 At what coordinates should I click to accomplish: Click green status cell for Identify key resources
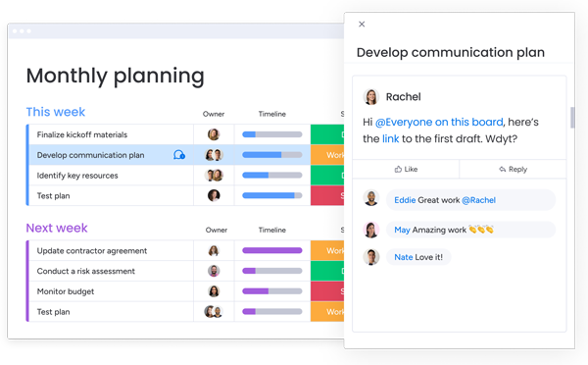[327, 175]
